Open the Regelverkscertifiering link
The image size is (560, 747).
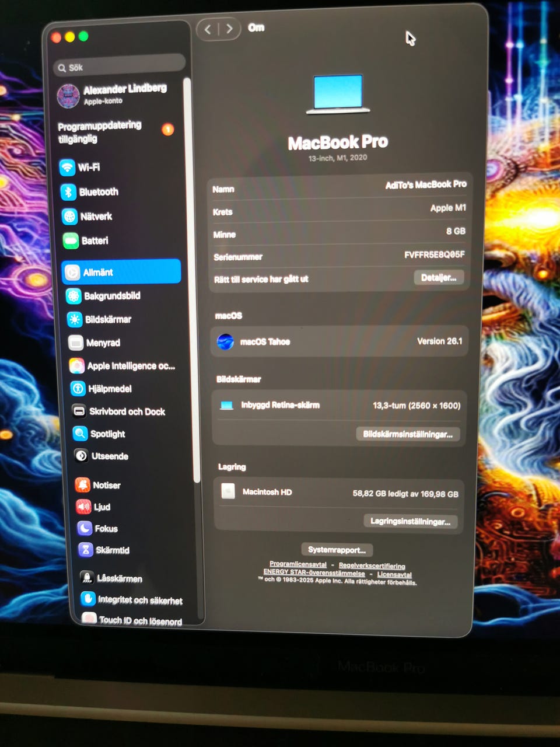coord(372,566)
